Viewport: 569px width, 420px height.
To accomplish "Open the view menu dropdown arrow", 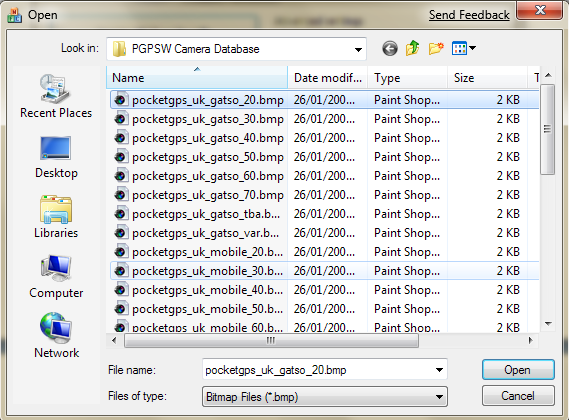I will [x=472, y=48].
